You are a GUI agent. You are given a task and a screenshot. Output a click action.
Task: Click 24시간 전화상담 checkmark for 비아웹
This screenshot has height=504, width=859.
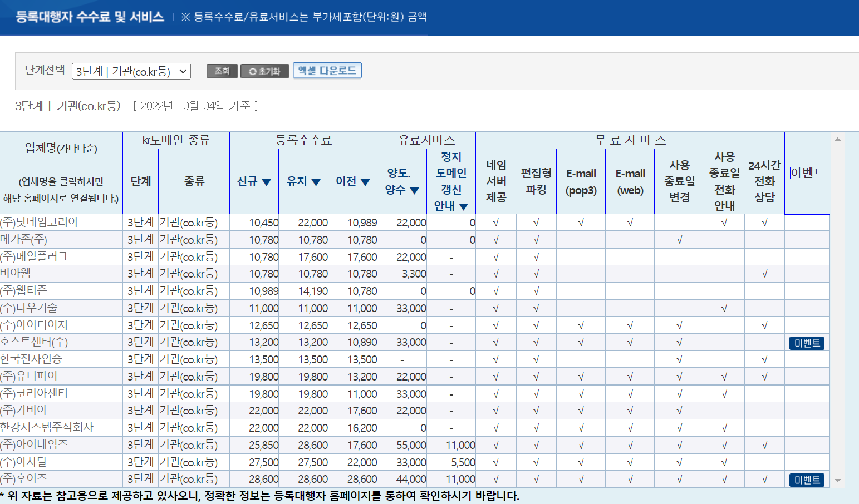[x=764, y=274]
